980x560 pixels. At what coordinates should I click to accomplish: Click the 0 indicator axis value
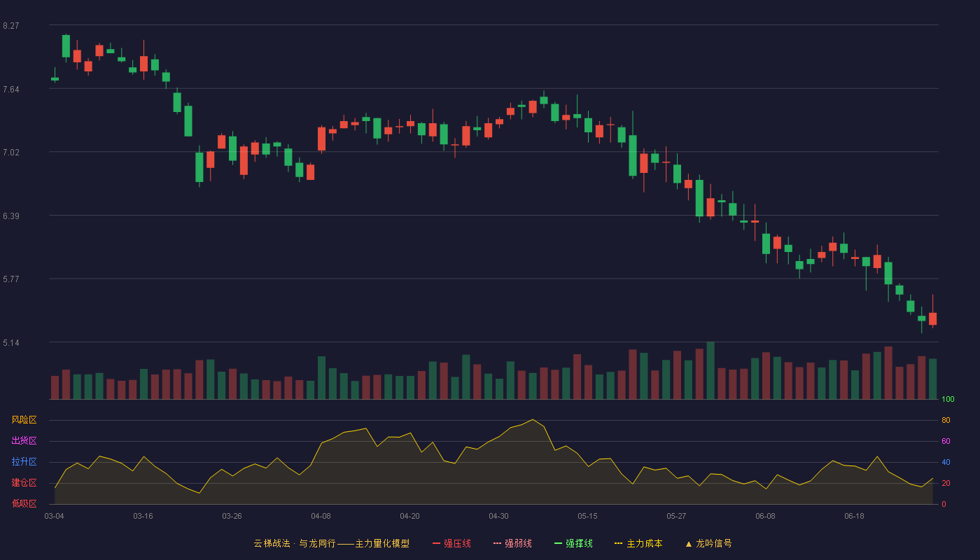(944, 504)
